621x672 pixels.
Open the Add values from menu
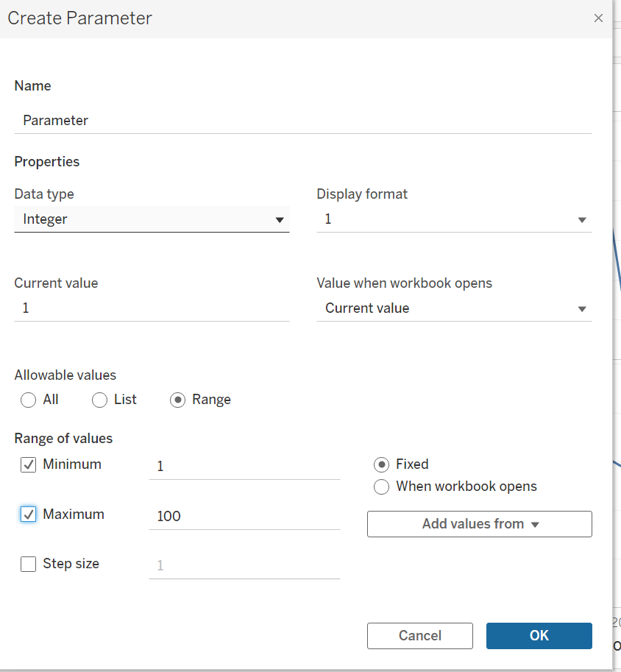[479, 524]
